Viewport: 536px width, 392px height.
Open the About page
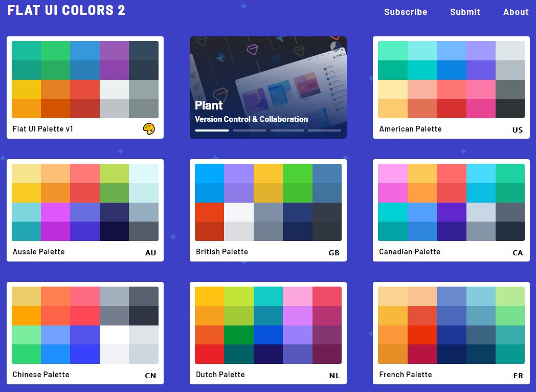(x=516, y=12)
